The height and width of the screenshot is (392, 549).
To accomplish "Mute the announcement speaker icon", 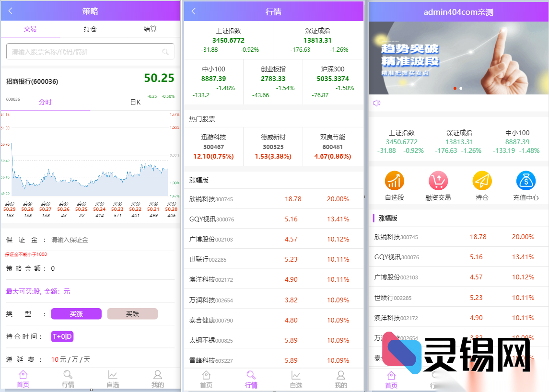I will pos(376,103).
